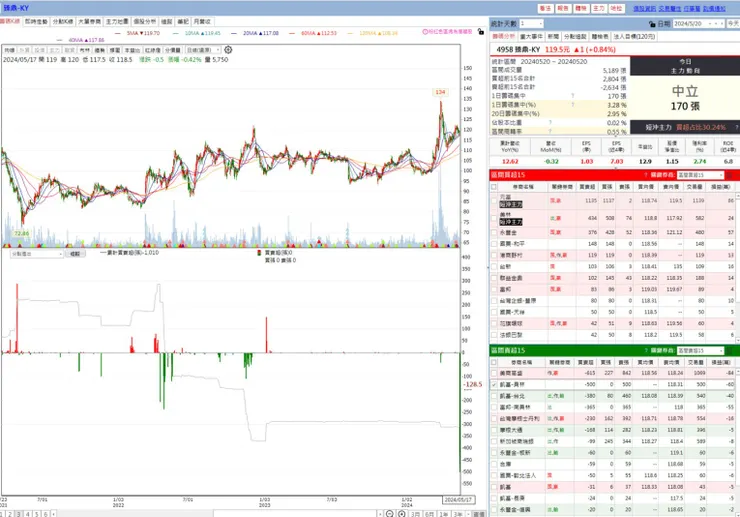740x517 pixels.
Task: Click the 3月 range button
Action: pyautogui.click(x=415, y=514)
